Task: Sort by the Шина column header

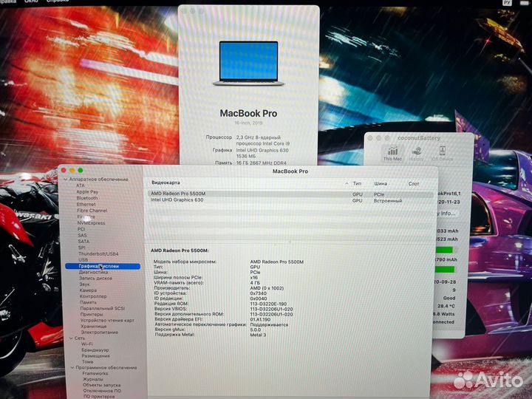Action: [381, 183]
